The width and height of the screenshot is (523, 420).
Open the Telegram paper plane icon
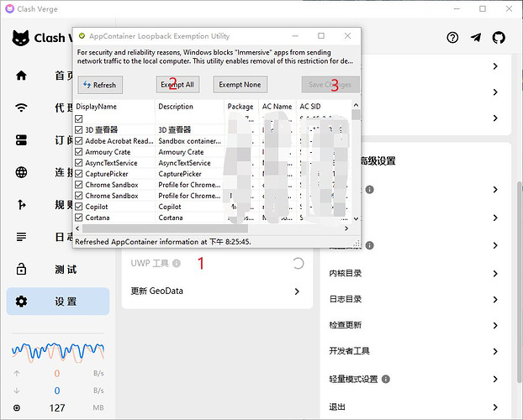[476, 38]
